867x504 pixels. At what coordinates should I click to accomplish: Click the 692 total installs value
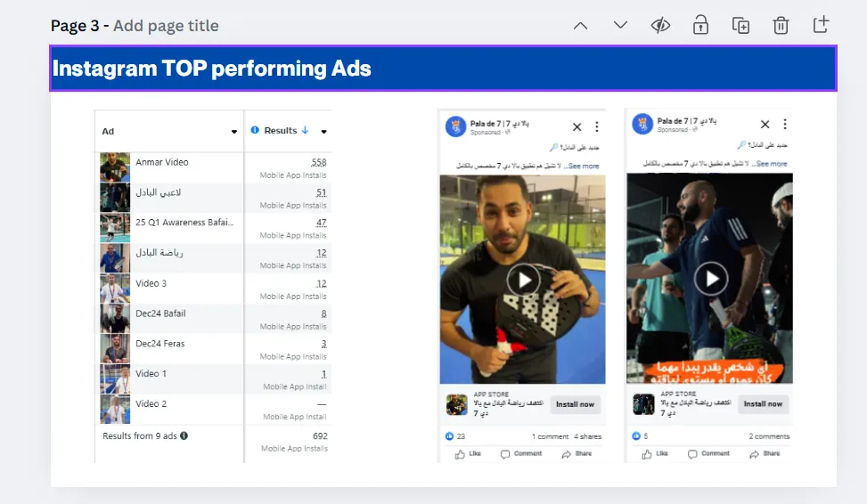coord(320,436)
